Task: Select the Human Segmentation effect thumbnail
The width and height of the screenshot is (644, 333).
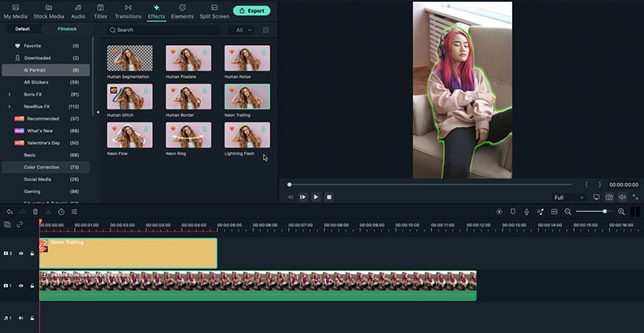Action: point(130,58)
